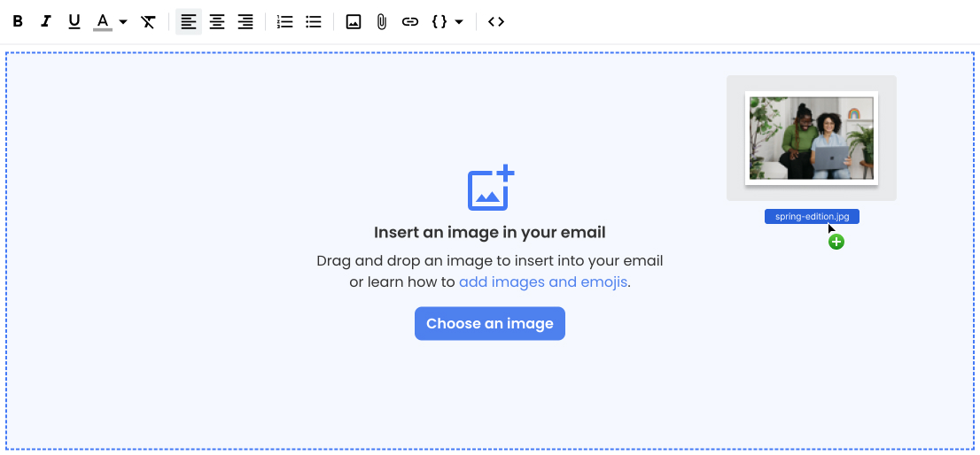Image resolution: width=980 pixels, height=455 pixels.
Task: Click the insert image toolbar icon
Action: [354, 22]
